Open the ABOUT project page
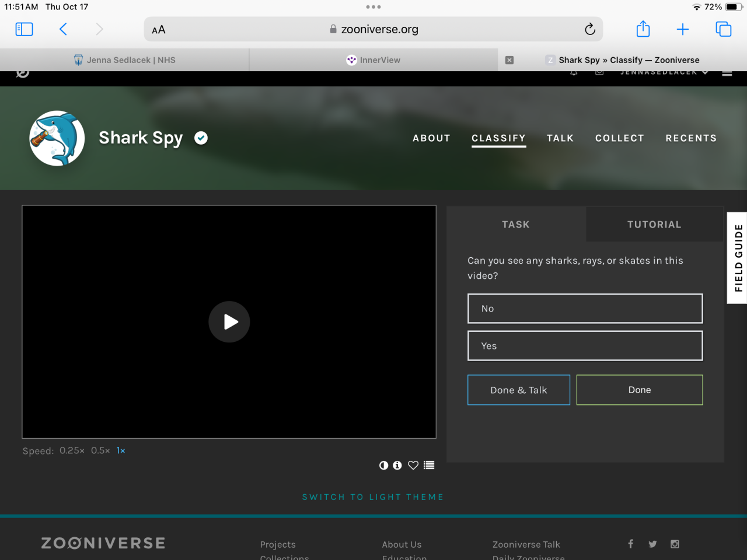Viewport: 747px width, 560px height. point(432,138)
